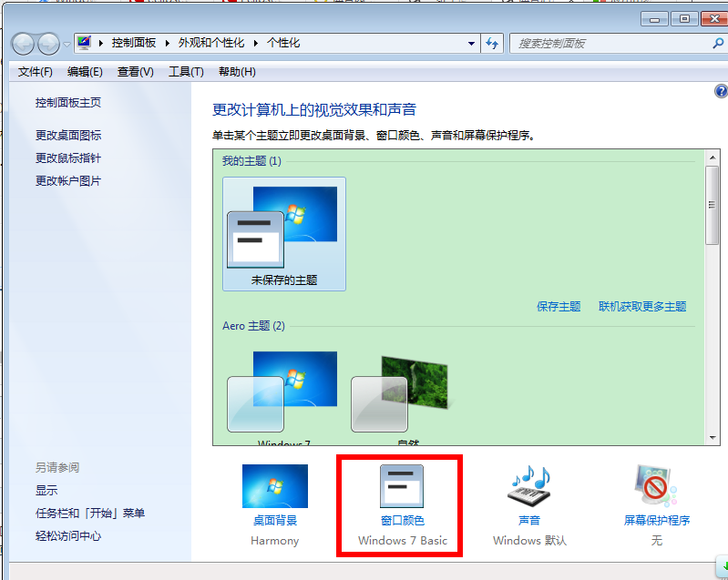
Task: Open the 桌面背景 Harmony wallpaper icon
Action: pos(275,486)
